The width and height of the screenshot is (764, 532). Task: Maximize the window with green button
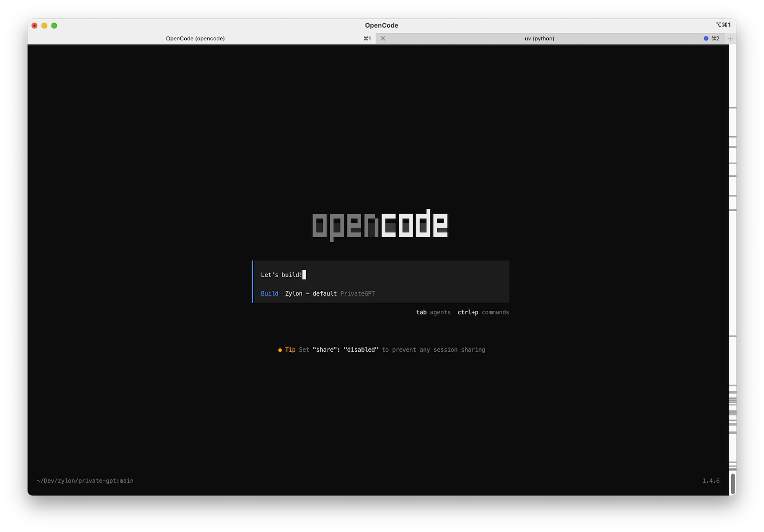click(x=54, y=26)
